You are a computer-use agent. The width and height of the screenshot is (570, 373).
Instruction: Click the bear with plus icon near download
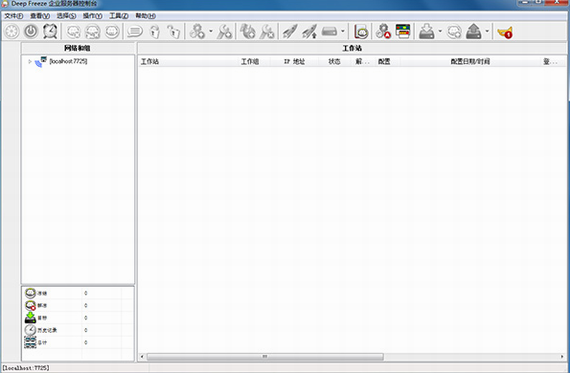[x=454, y=32]
